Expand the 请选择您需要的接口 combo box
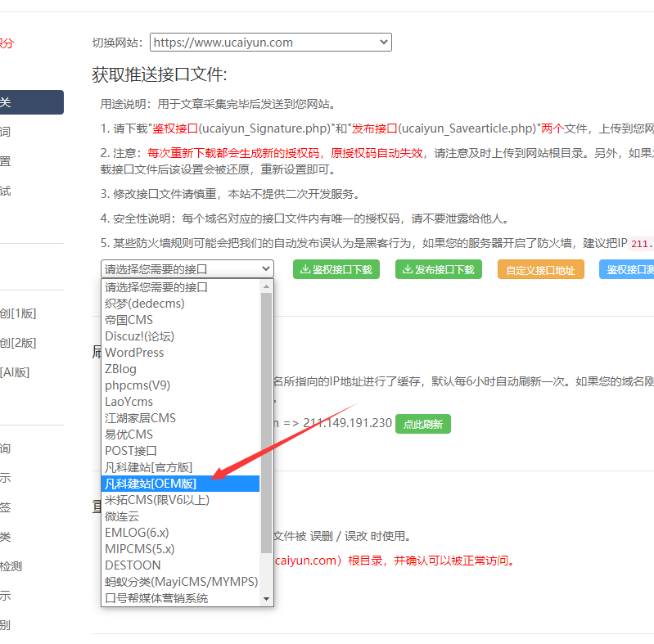654x644 pixels. [x=187, y=269]
